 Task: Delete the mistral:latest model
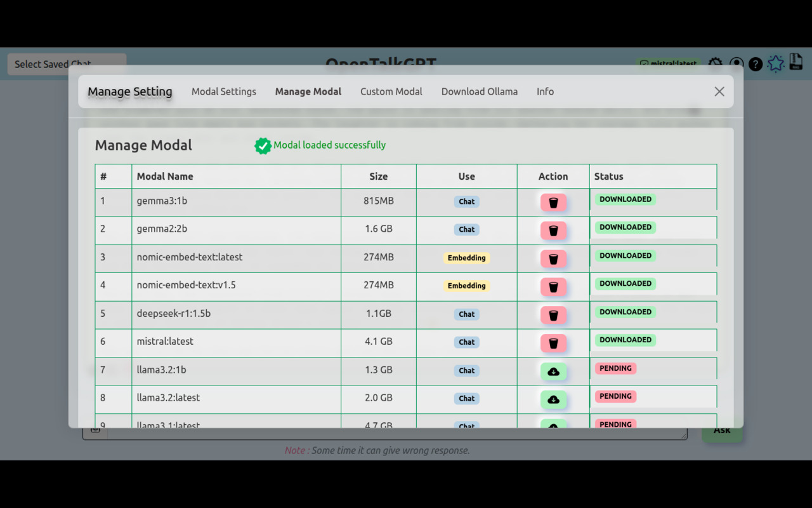point(553,344)
